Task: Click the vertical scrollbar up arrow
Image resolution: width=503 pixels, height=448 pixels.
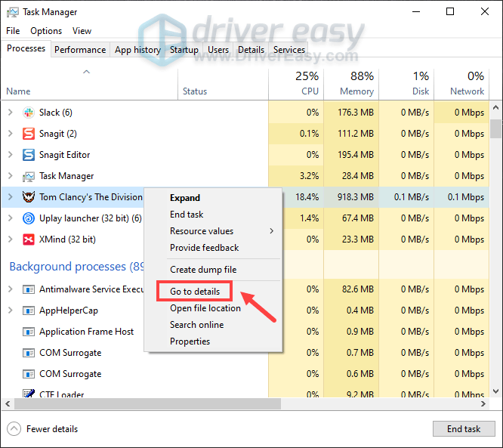Action: [496, 107]
